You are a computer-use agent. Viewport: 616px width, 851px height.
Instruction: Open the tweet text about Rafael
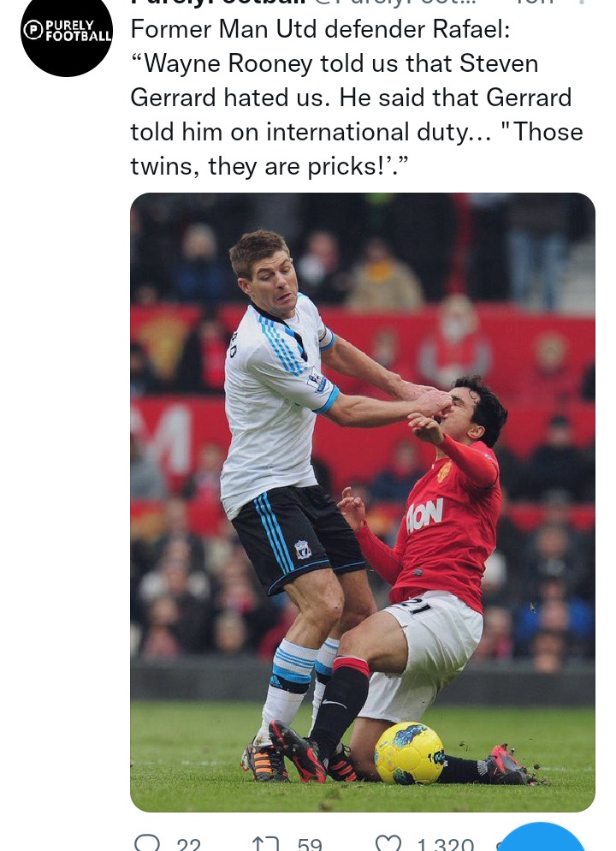[x=356, y=97]
